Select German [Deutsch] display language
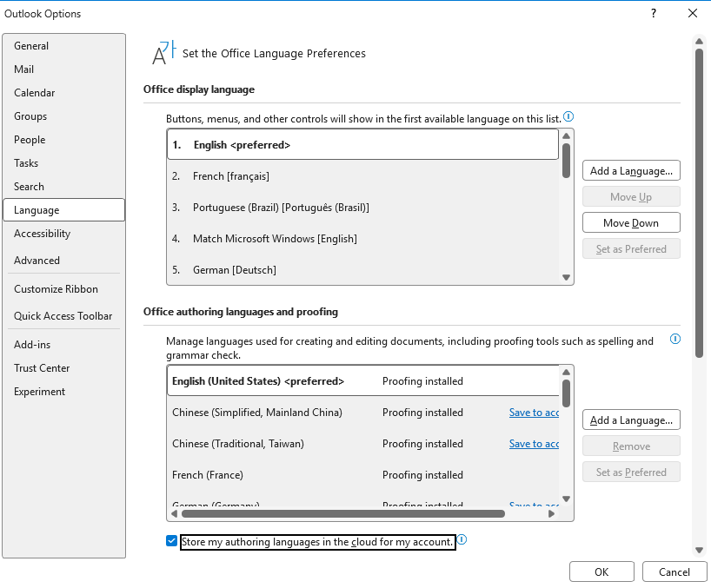This screenshot has width=711, height=588. [x=362, y=270]
